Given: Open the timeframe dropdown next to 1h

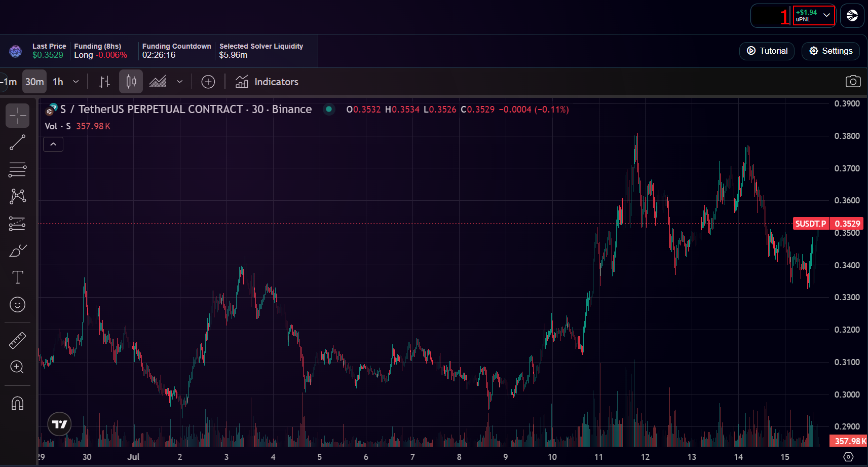Looking at the screenshot, I should (x=76, y=81).
